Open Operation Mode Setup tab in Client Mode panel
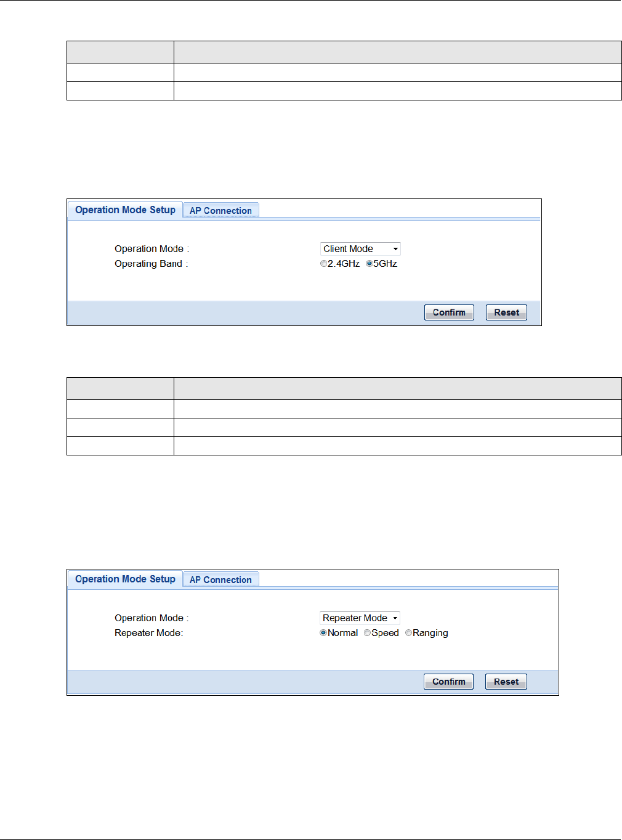This screenshot has height=840, width=622. (125, 210)
